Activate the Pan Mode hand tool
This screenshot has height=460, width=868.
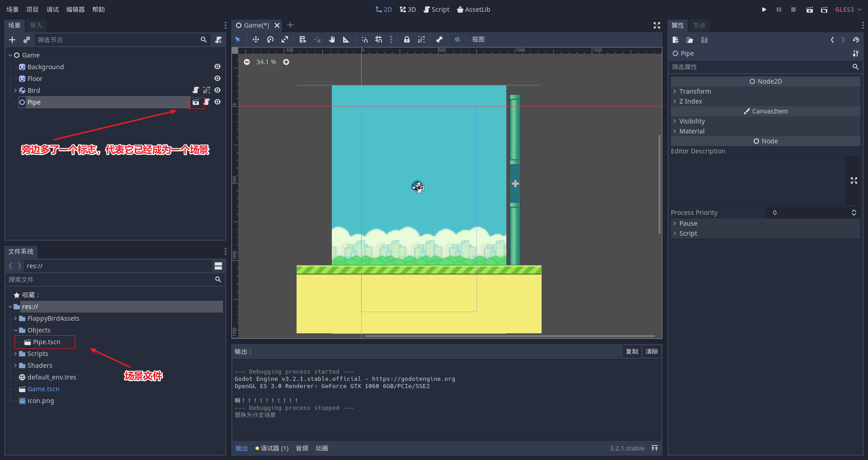(332, 39)
